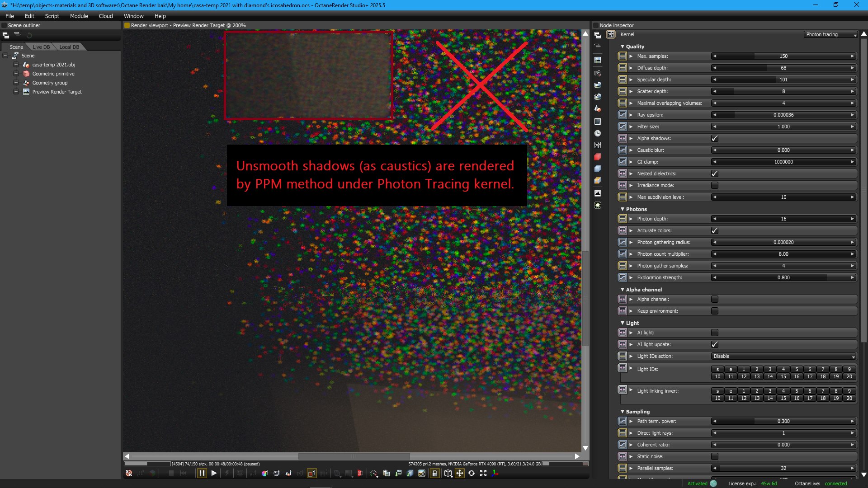Viewport: 868px width, 488px height.
Task: Toggle the Static noise checkbox
Action: (x=715, y=456)
